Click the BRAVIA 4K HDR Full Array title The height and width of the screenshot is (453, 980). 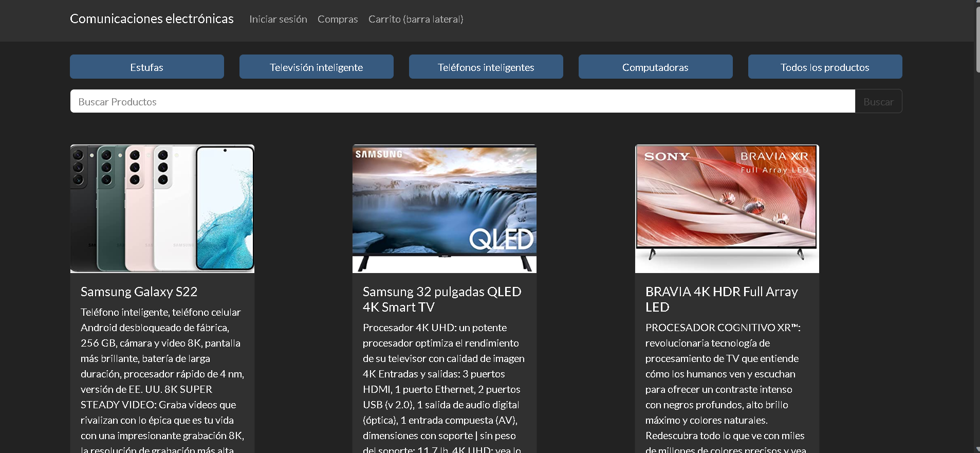722,299
